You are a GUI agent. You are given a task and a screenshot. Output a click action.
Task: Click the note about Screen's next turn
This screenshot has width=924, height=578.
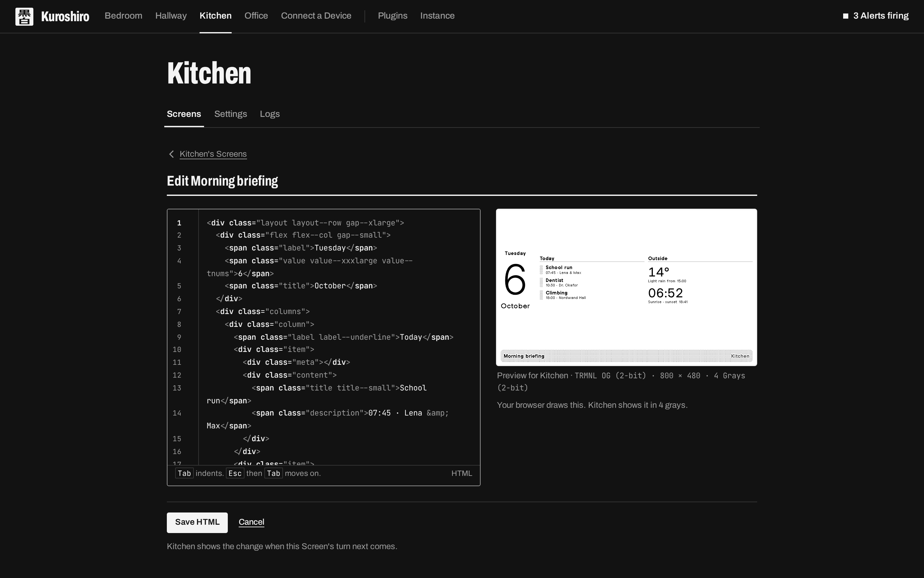(x=282, y=547)
